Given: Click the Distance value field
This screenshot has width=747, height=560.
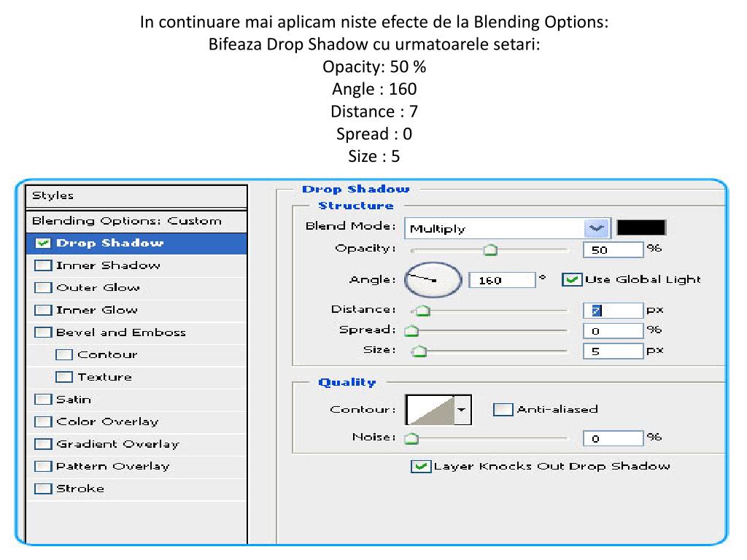Looking at the screenshot, I should point(613,311).
